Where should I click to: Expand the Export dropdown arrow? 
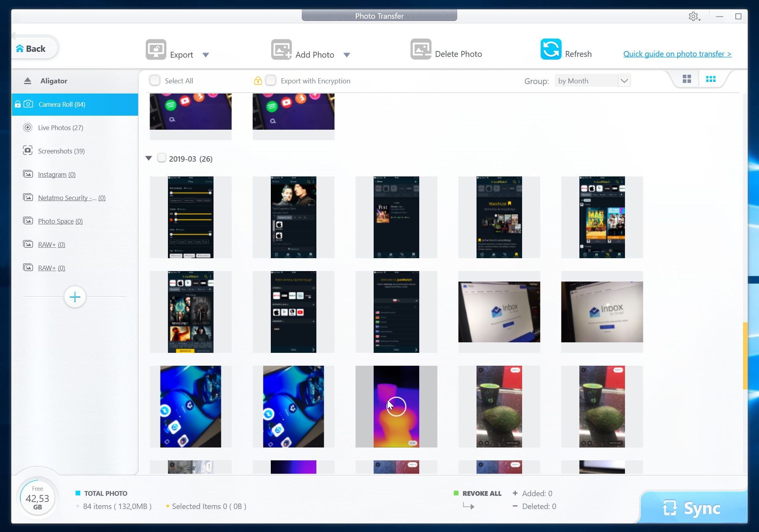(x=206, y=55)
